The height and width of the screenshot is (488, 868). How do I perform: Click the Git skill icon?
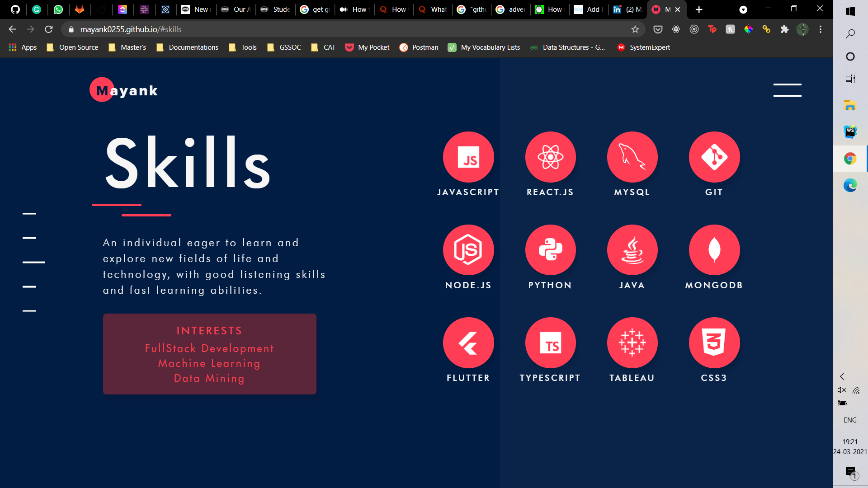[x=714, y=157]
